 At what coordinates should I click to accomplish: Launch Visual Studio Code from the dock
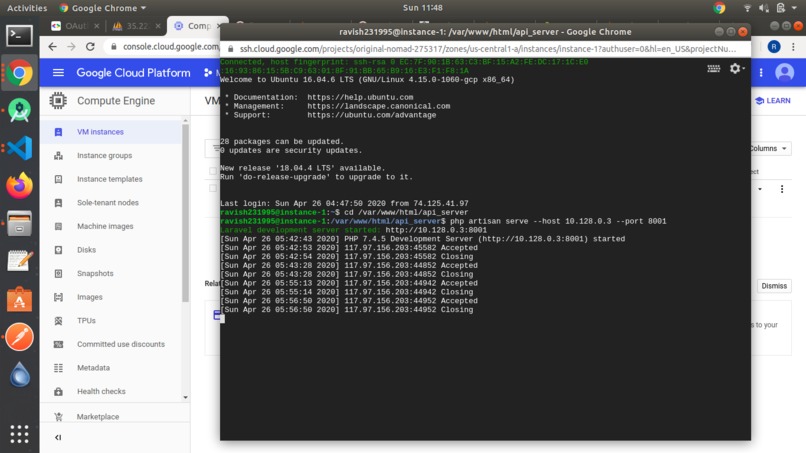click(19, 148)
